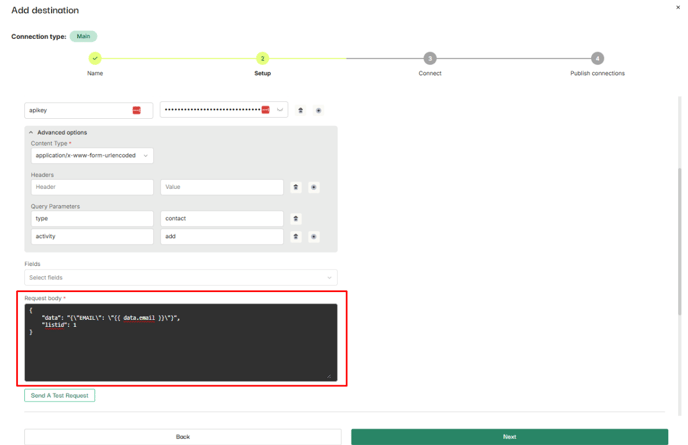Click the Send A Test Request button
This screenshot has width=688, height=445.
(x=60, y=395)
